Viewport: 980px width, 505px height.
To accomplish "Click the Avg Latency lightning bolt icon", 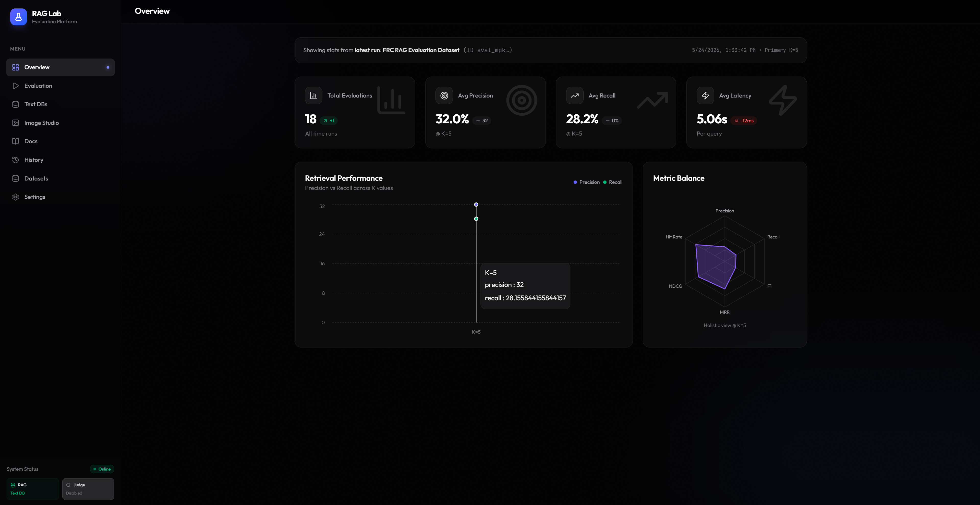I will tap(705, 95).
